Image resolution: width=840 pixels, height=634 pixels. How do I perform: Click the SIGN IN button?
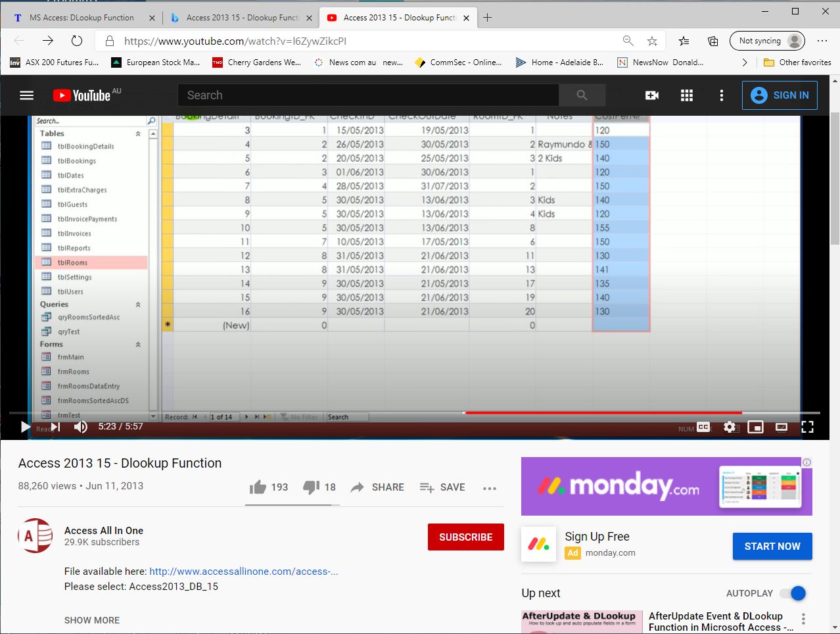coord(780,95)
